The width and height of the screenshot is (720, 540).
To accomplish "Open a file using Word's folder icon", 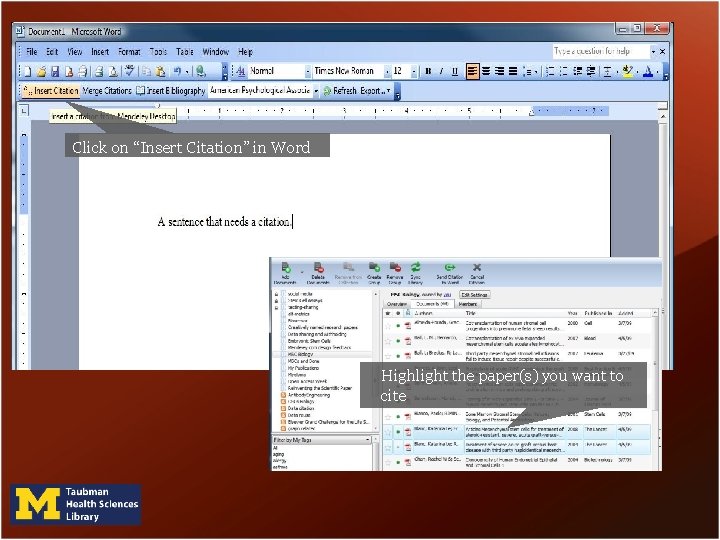I will (x=42, y=71).
